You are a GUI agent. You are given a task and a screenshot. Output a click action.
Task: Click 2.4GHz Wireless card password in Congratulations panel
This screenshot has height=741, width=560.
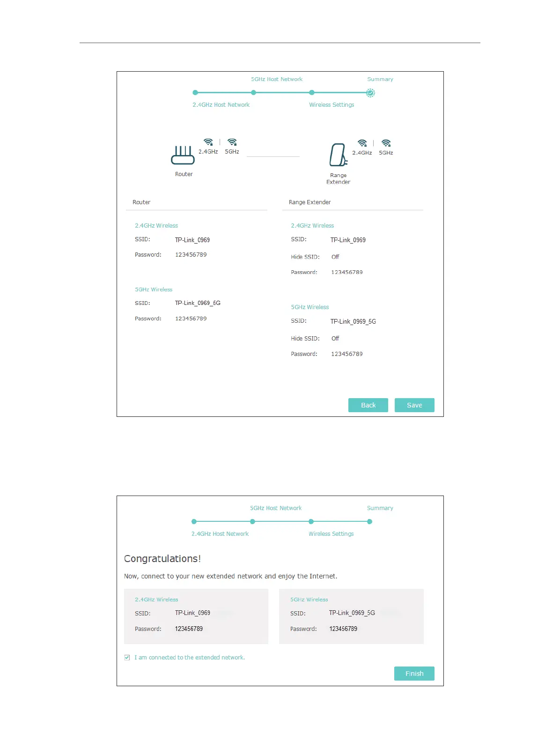point(189,629)
